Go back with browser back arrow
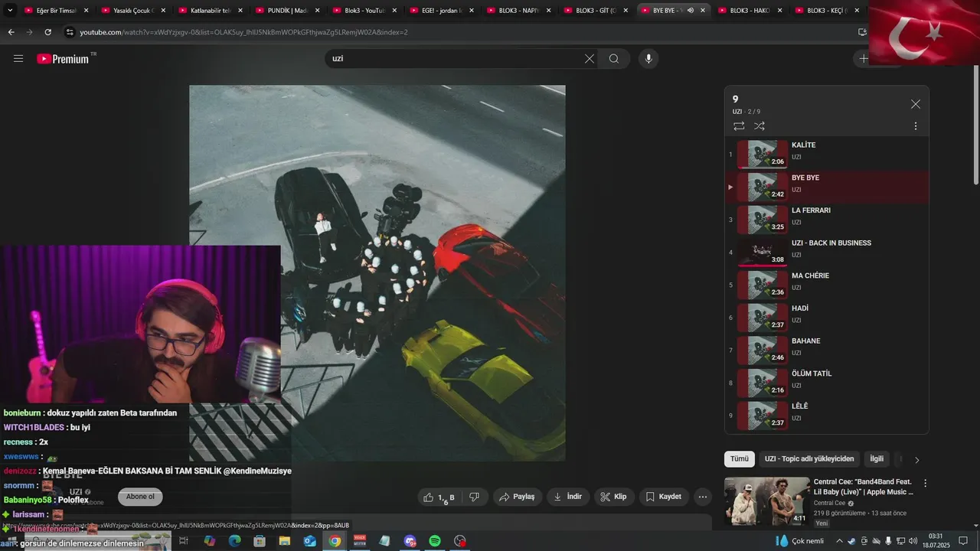Image resolution: width=980 pixels, height=551 pixels. coord(11,32)
